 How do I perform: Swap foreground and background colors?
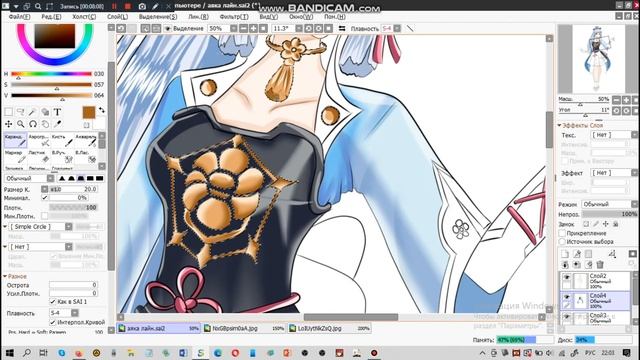[102, 110]
